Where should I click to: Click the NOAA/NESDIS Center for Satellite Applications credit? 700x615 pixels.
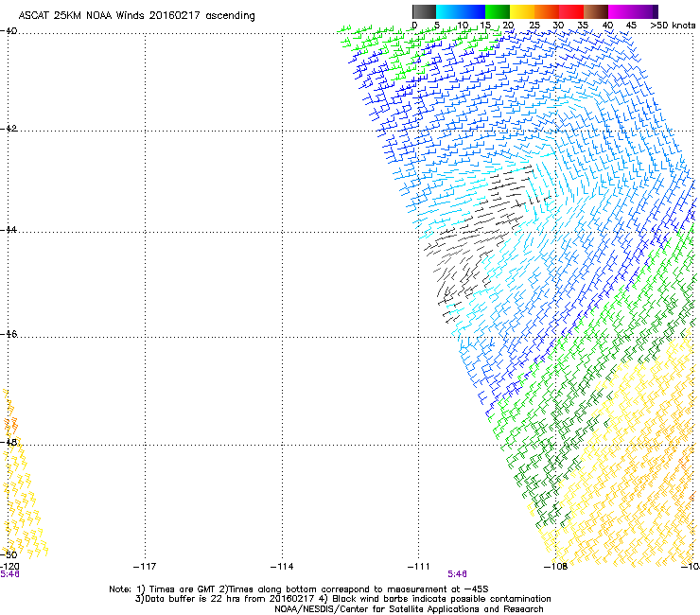pyautogui.click(x=409, y=609)
